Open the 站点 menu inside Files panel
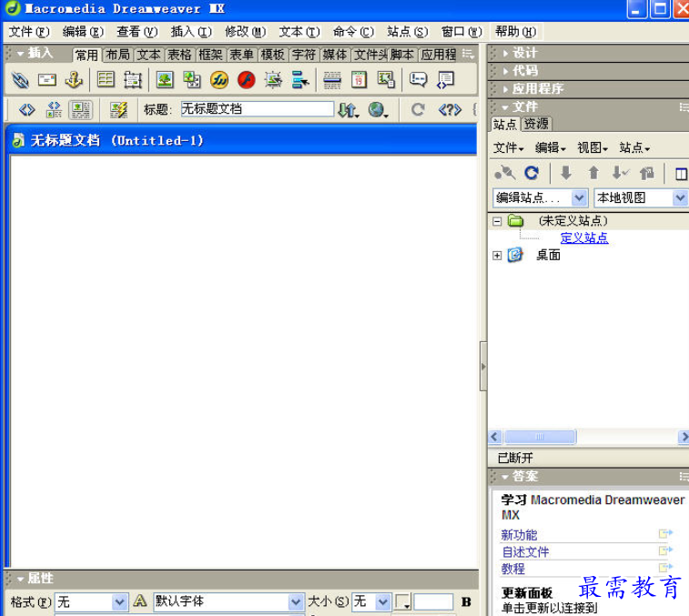689x616 pixels. click(634, 148)
